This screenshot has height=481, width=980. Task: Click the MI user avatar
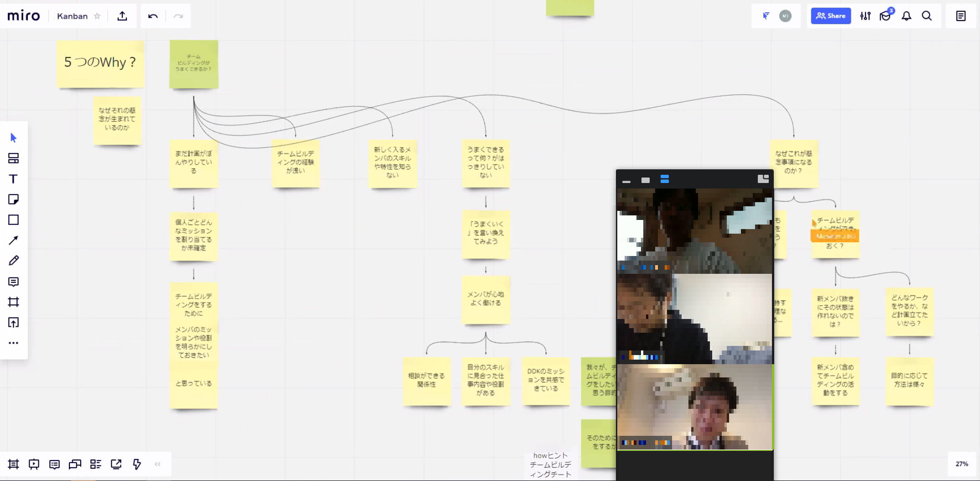tap(785, 16)
